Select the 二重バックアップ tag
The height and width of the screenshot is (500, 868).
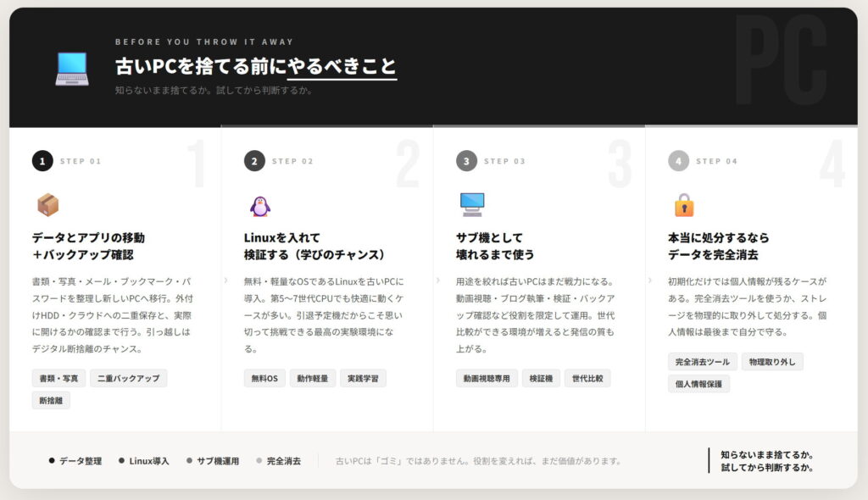tap(128, 378)
